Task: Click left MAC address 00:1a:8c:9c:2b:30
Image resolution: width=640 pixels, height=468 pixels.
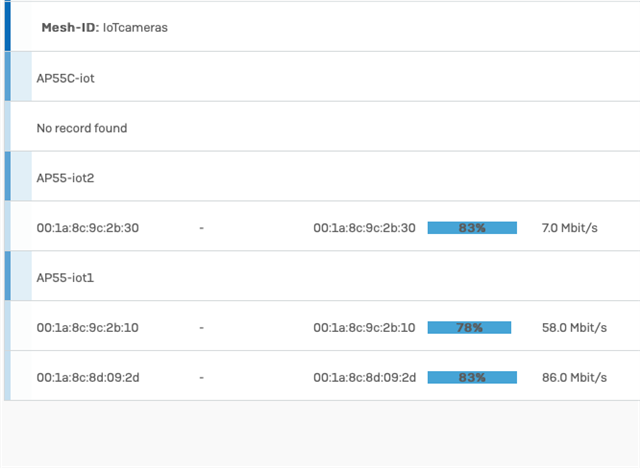Action: [88, 228]
